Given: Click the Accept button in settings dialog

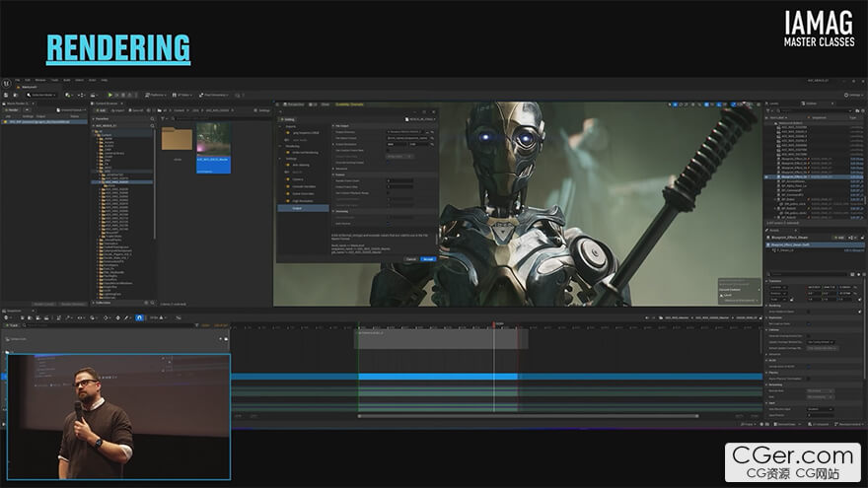Looking at the screenshot, I should (x=428, y=259).
